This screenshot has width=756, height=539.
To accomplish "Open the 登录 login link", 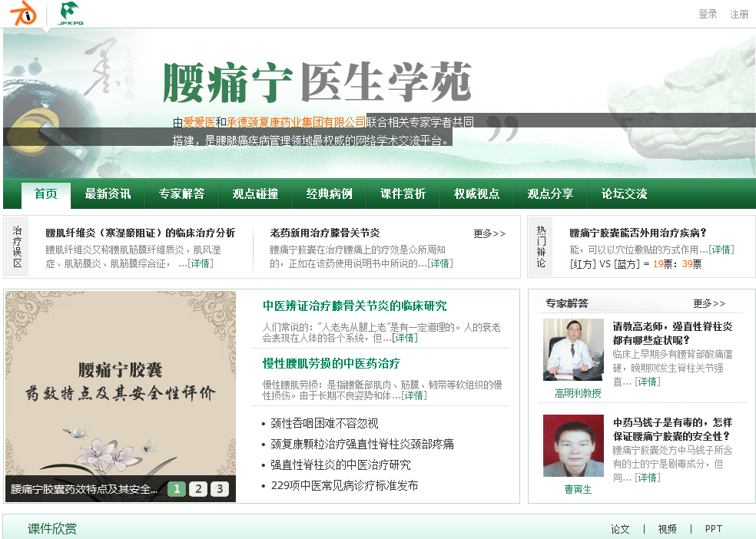I will click(708, 14).
